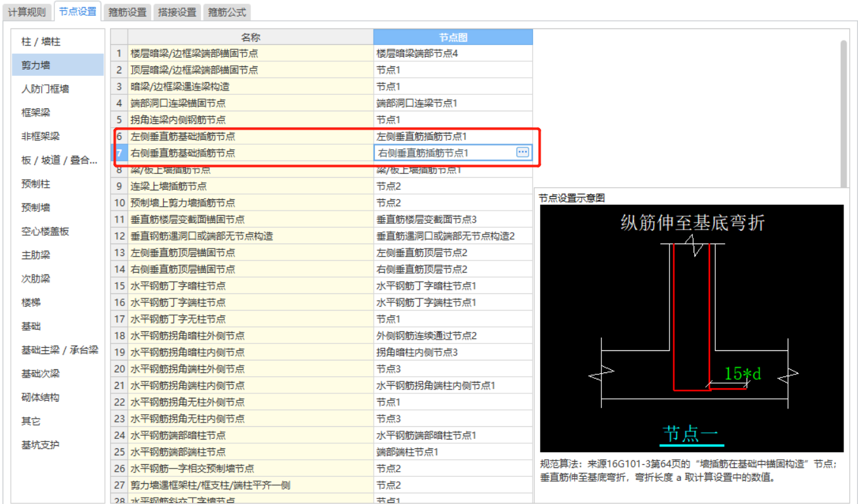Click the 左侧垂直筋插筋节点1 value cell
The image size is (858, 504).
click(x=453, y=136)
